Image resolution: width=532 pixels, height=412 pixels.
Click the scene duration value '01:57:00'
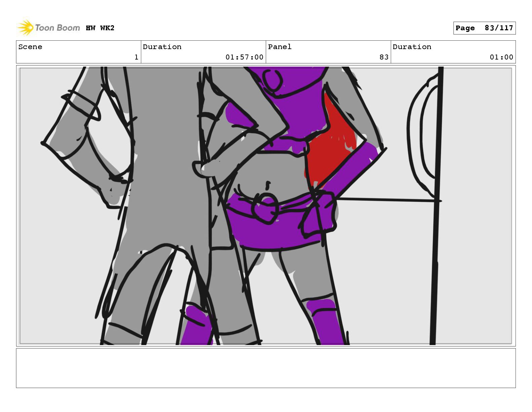[244, 57]
